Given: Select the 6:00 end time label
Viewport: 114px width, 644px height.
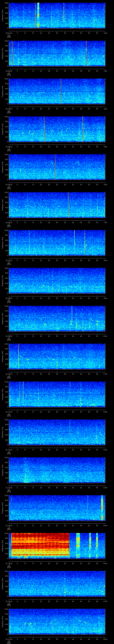Looking at the screenshot, I should click(105, 184).
